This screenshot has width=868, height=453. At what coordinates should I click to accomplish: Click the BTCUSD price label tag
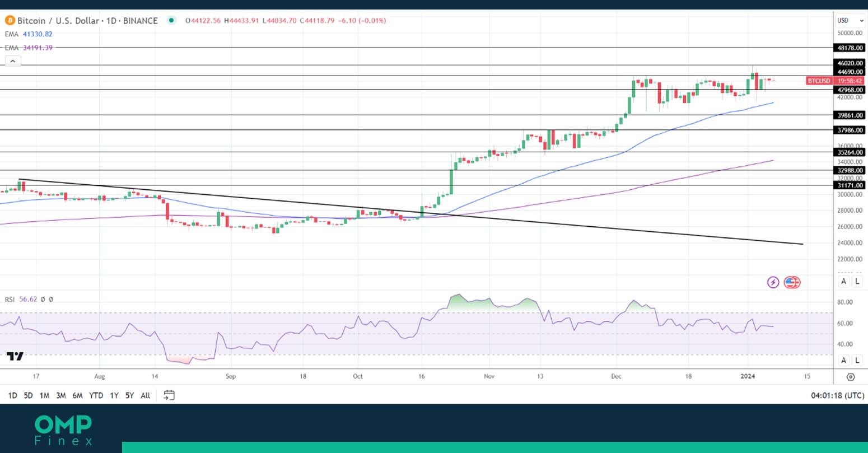[x=819, y=81]
